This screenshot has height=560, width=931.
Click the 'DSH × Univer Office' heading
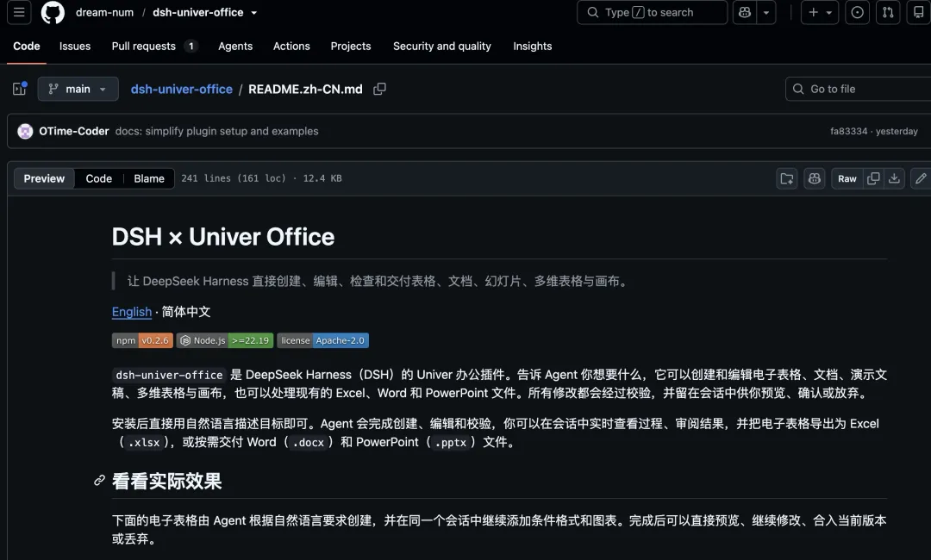coord(223,237)
